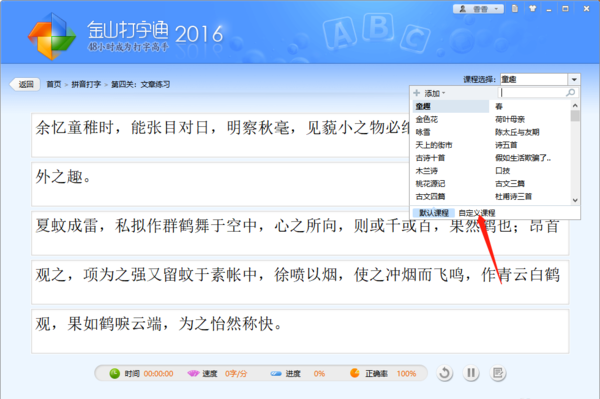The width and height of the screenshot is (600, 399).
Task: Pause the typing practice
Action: [471, 373]
